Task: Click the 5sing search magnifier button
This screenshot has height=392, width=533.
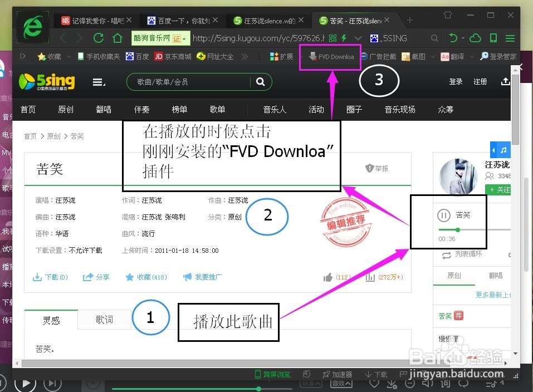Action: (x=261, y=82)
